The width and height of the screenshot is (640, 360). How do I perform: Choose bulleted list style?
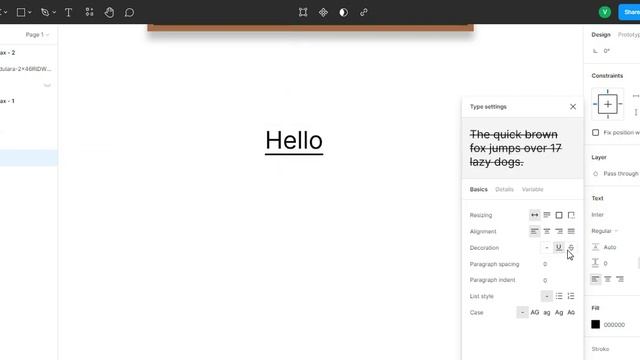point(559,296)
